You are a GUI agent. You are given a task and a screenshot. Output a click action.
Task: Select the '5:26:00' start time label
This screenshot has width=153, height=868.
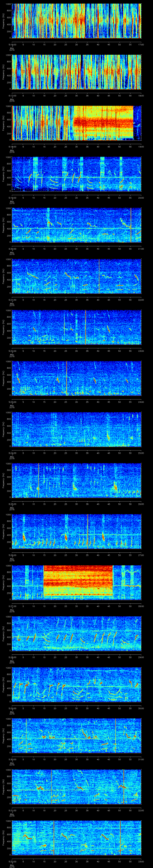(x=12, y=555)
